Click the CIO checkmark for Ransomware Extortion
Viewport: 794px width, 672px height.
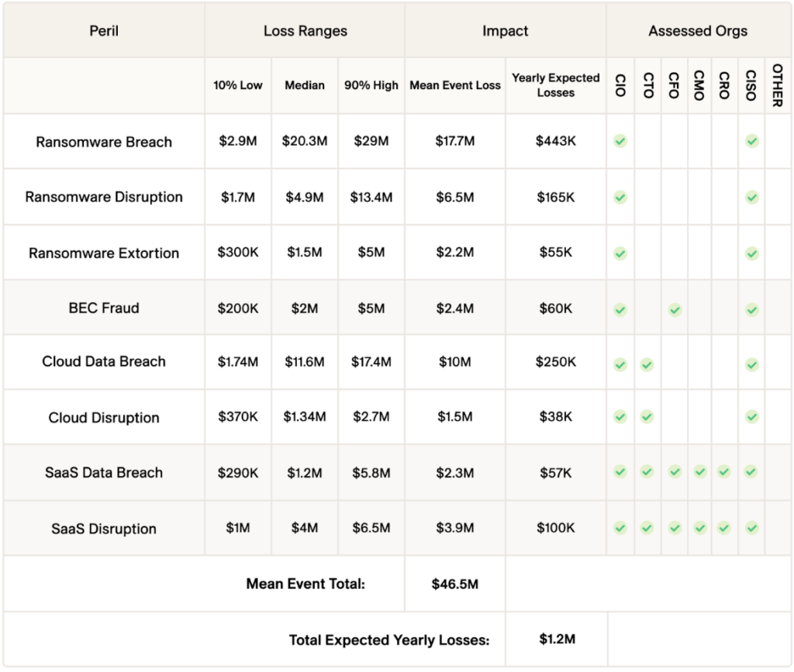click(x=620, y=253)
